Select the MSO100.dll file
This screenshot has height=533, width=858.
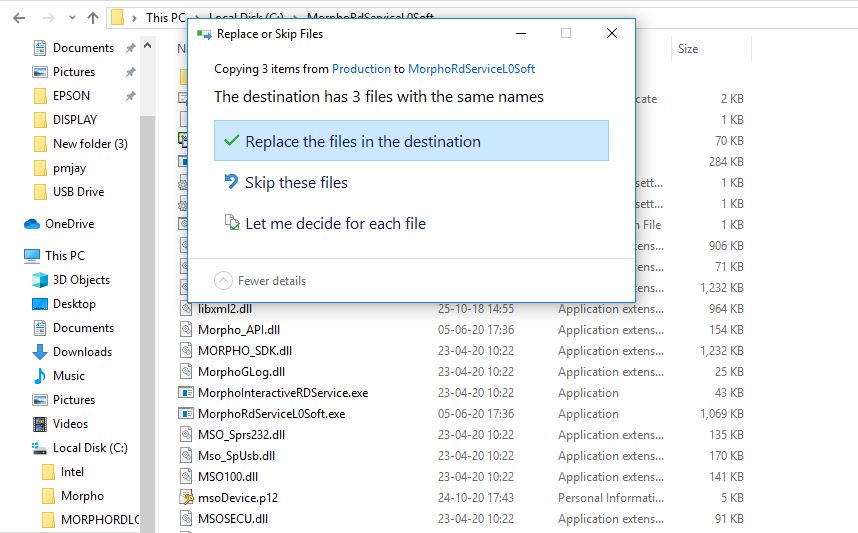[228, 477]
